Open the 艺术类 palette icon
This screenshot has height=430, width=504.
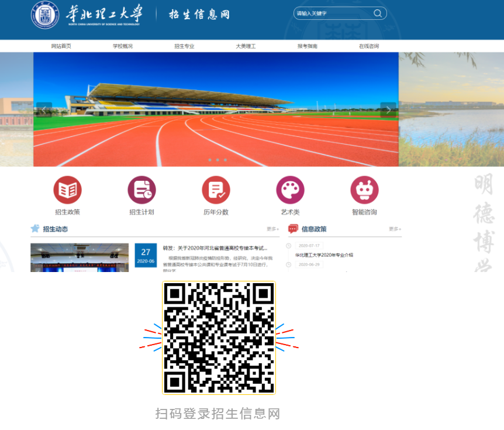point(290,190)
